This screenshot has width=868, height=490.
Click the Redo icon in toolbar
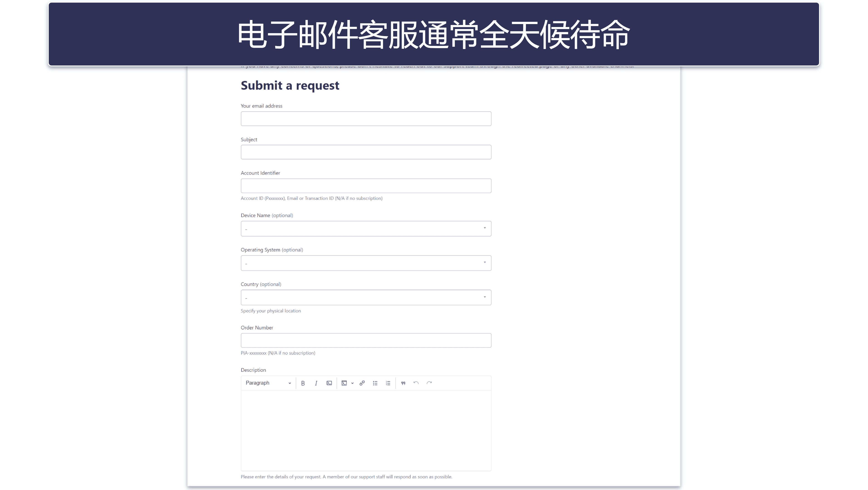pyautogui.click(x=429, y=383)
